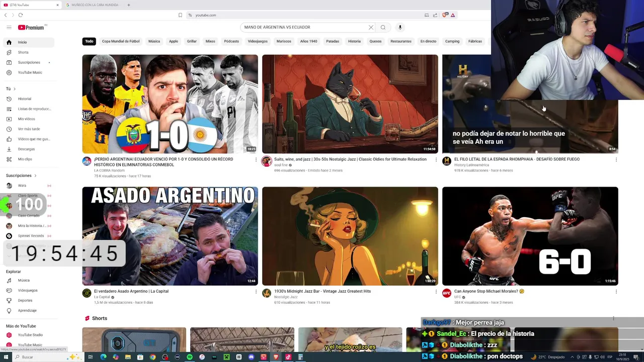
Task: Select the Videojuegos filter chip
Action: tap(258, 41)
